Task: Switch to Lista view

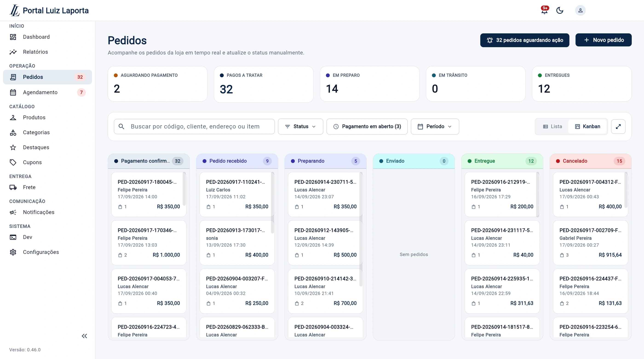Action: [552, 127]
